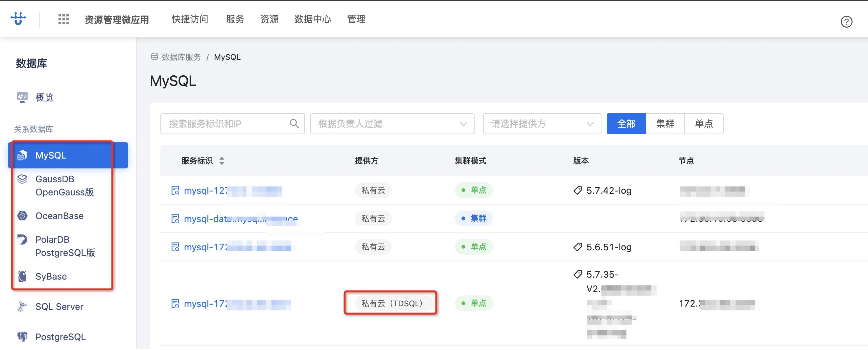Open the 数据中心 menu

pyautogui.click(x=313, y=19)
